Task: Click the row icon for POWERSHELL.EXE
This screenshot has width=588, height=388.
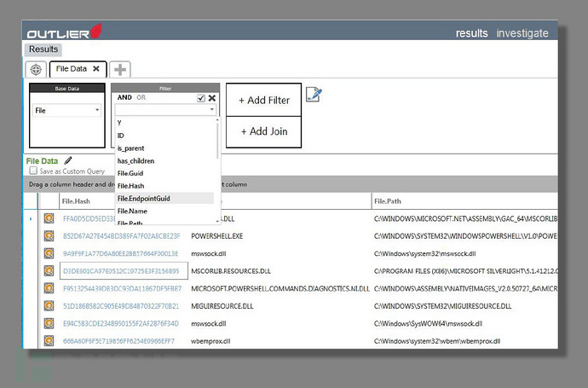Action: 49,235
